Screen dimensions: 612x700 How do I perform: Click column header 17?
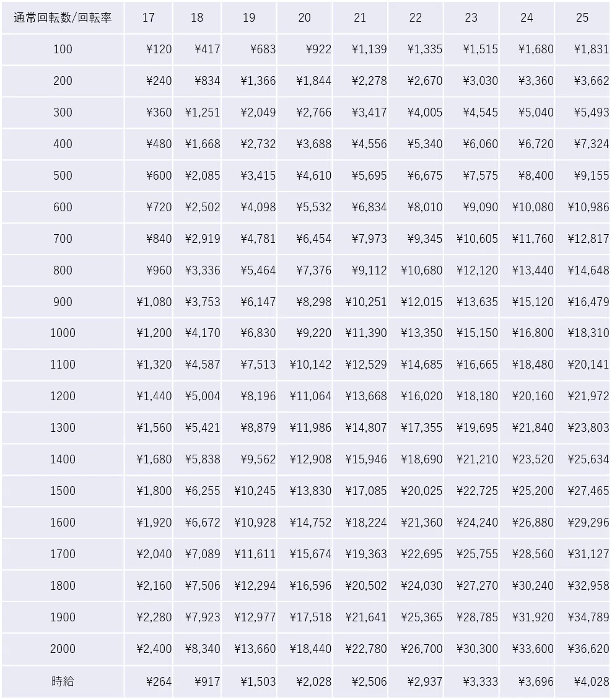point(149,18)
